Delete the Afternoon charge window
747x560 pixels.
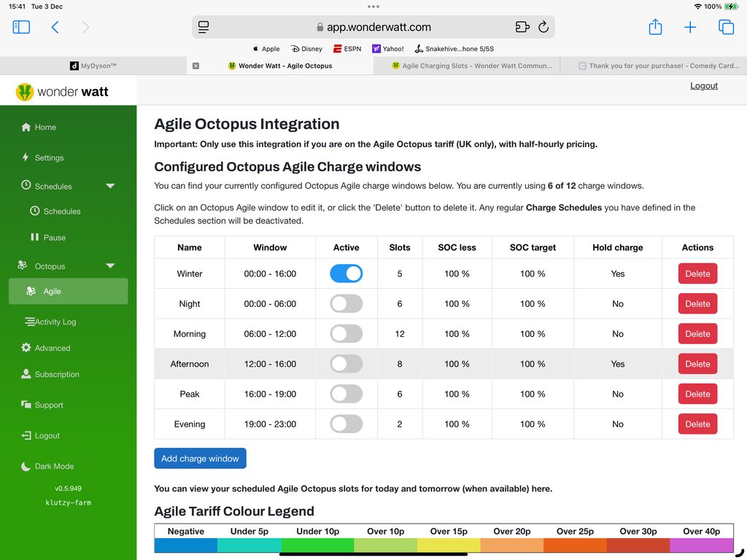point(697,364)
